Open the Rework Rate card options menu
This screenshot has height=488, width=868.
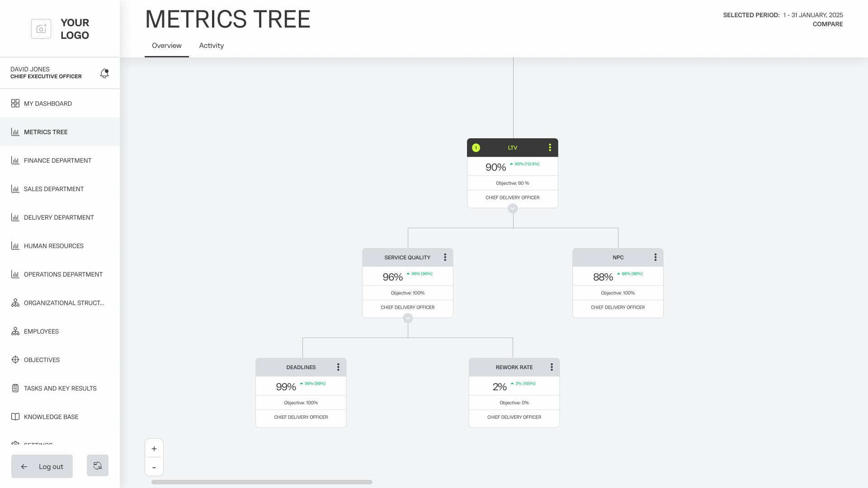tap(552, 367)
